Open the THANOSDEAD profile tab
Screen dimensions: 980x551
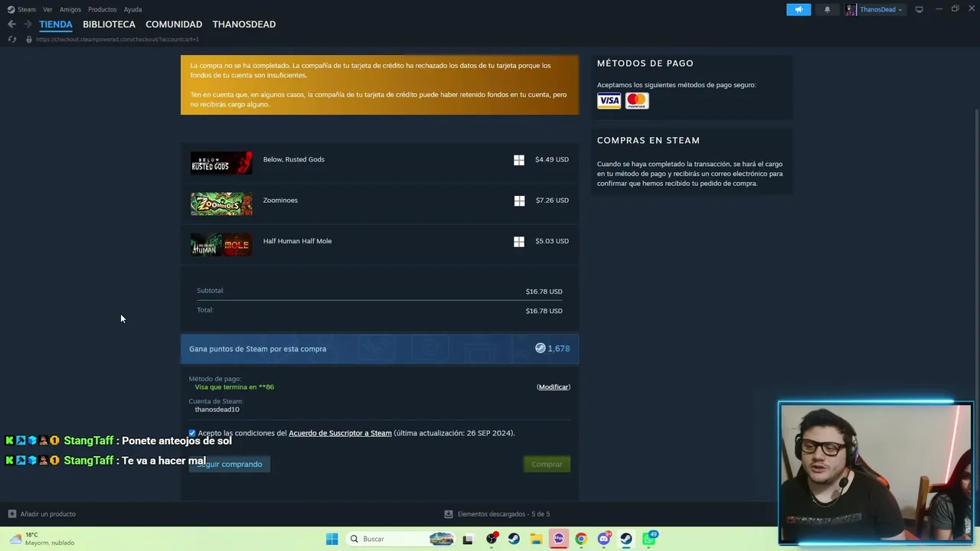[244, 24]
